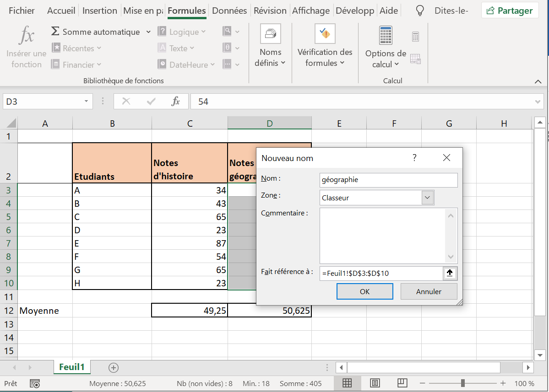The width and height of the screenshot is (549, 392).
Task: Open the Données tab
Action: [x=229, y=11]
